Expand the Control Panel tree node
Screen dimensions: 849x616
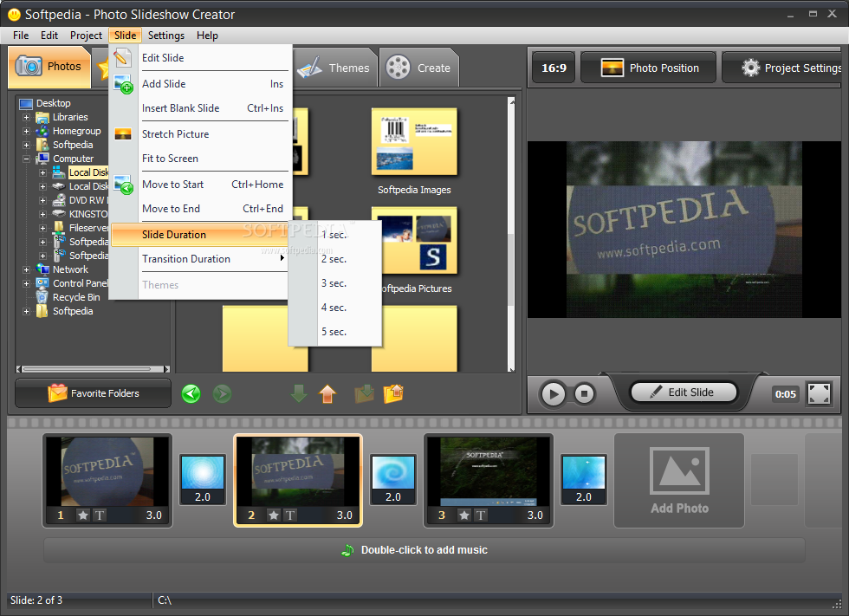point(26,283)
